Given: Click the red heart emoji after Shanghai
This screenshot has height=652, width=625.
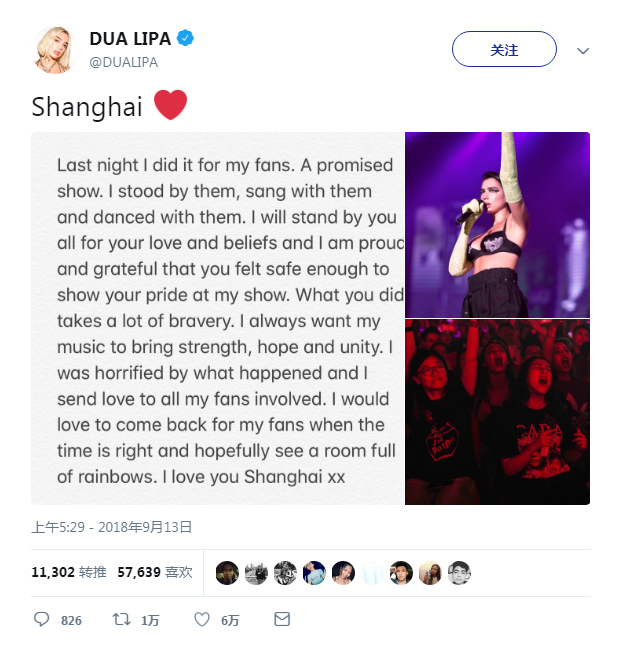Looking at the screenshot, I should click(170, 105).
